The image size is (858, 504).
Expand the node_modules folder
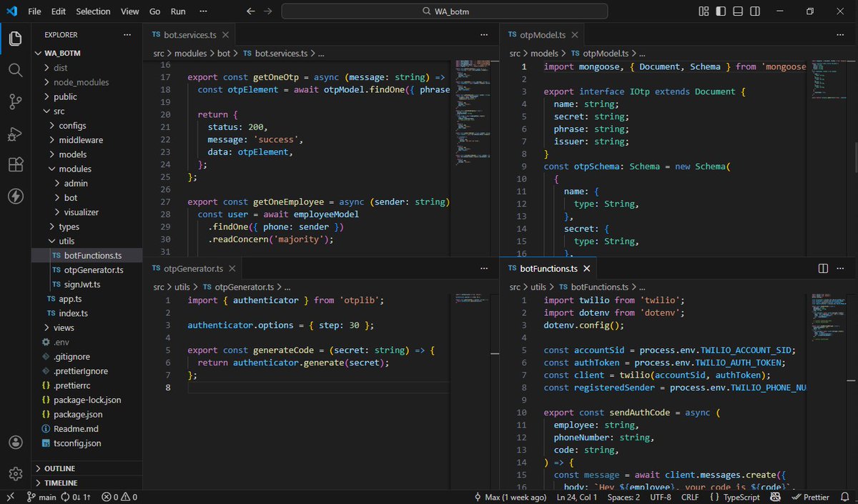87,82
